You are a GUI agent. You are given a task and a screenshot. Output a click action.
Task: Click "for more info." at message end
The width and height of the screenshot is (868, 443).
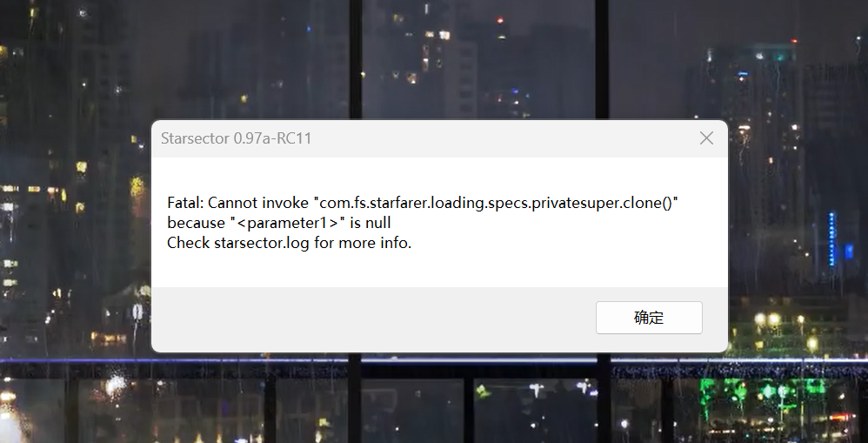point(363,243)
